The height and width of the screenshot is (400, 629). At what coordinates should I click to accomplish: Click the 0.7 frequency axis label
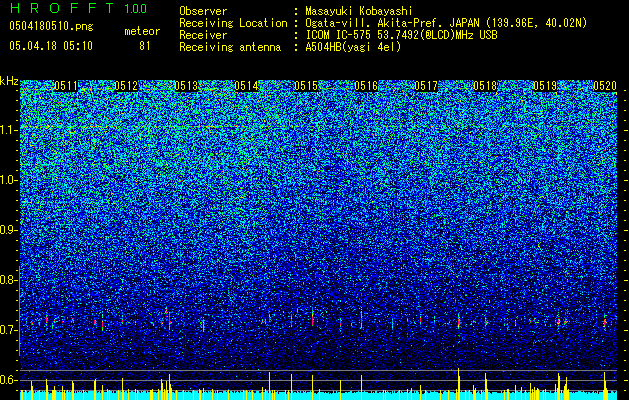(8, 330)
